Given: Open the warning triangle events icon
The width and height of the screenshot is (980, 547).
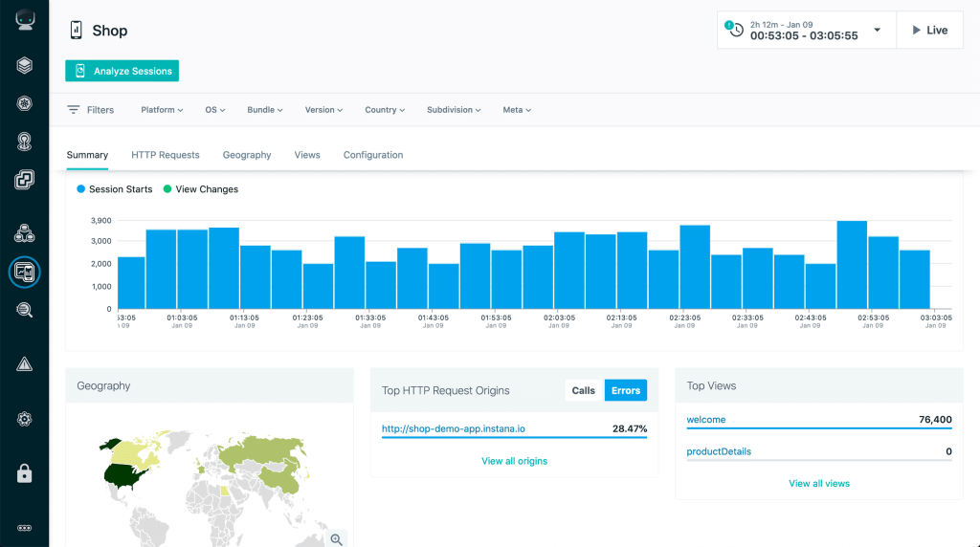Looking at the screenshot, I should coord(24,364).
